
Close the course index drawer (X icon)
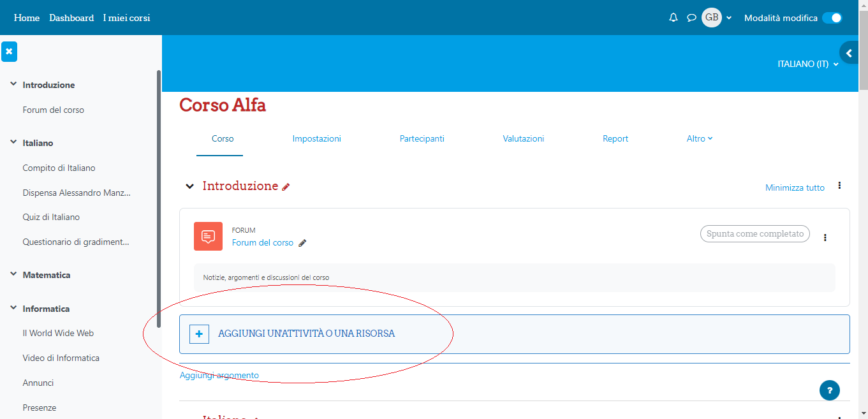[9, 52]
